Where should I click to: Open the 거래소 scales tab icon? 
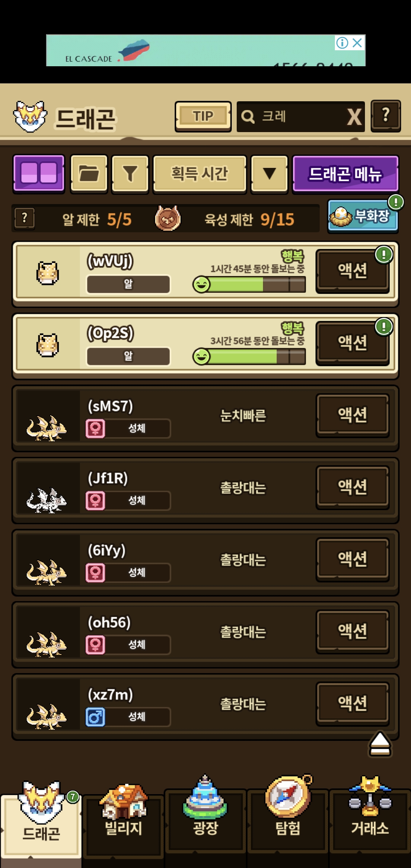pos(370,796)
